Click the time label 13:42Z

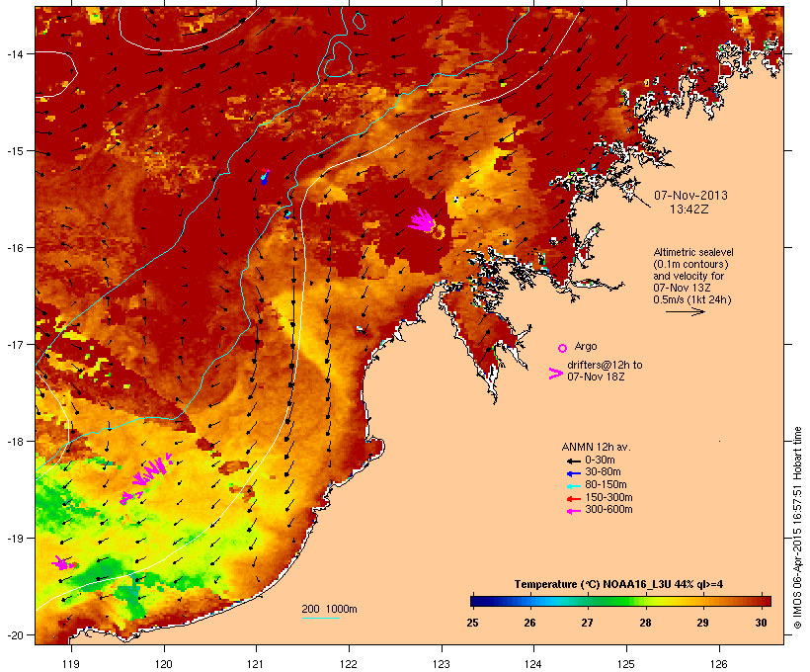click(689, 210)
